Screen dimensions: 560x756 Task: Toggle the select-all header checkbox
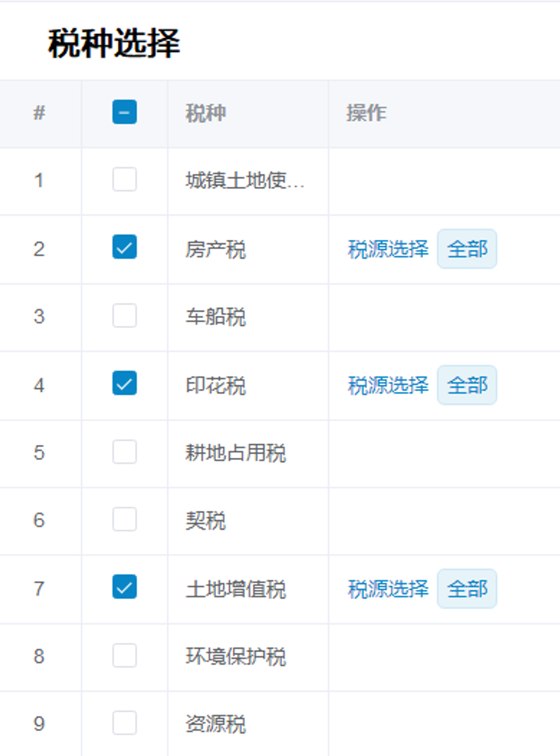coord(124,112)
